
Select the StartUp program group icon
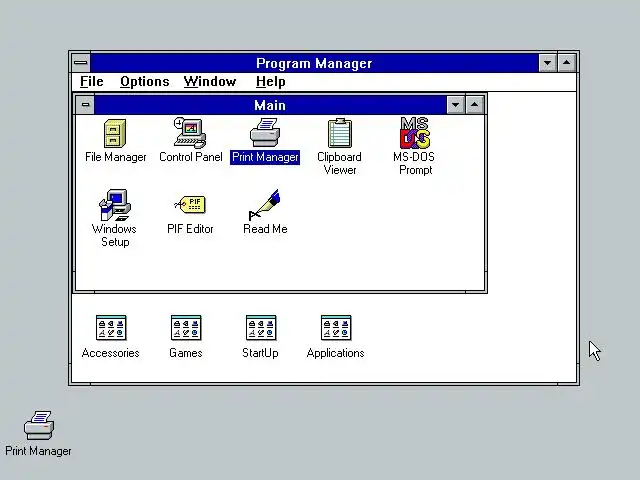tap(261, 328)
